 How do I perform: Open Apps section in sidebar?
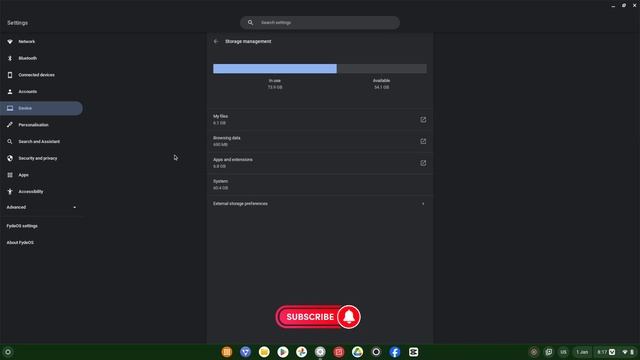(23, 175)
